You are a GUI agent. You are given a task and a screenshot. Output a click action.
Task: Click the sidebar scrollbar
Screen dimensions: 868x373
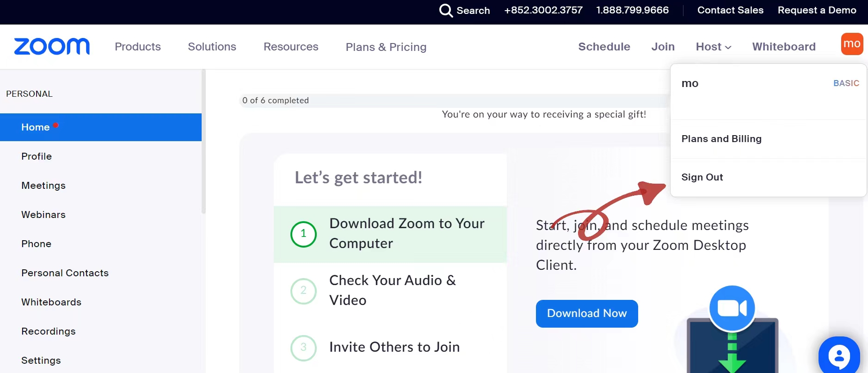point(203,141)
